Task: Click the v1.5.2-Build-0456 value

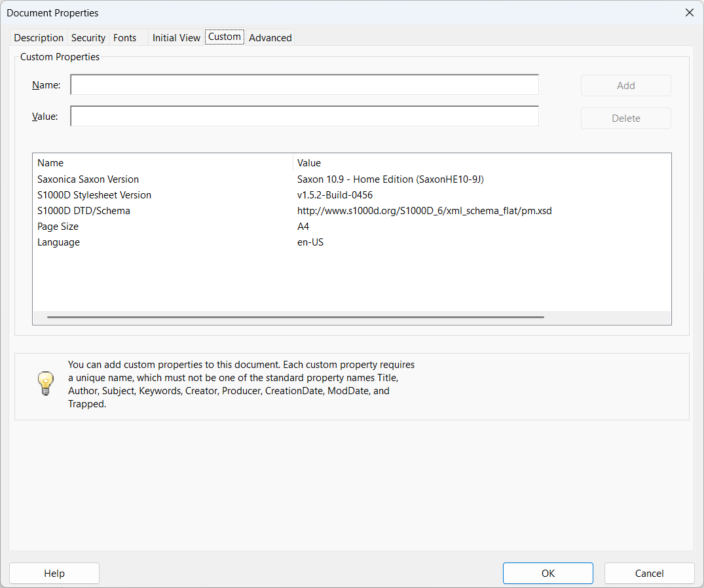Action: pyautogui.click(x=335, y=195)
